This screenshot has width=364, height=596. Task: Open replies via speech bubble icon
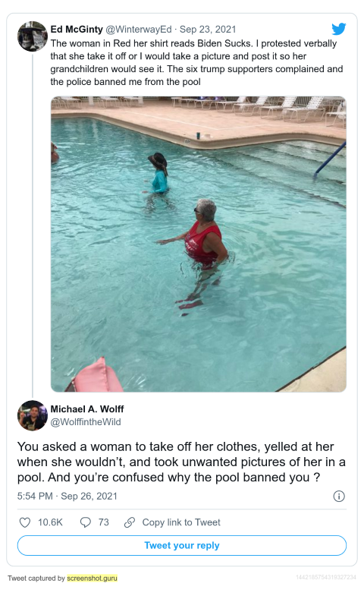pyautogui.click(x=85, y=522)
